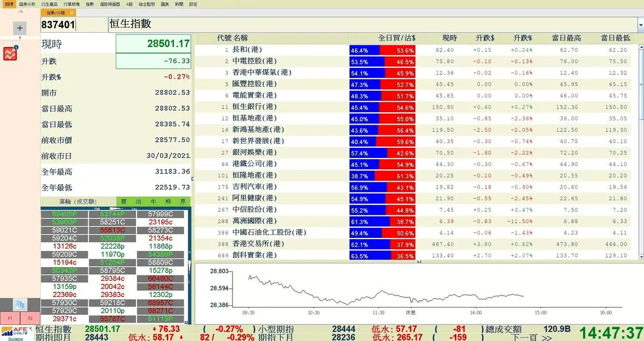Collapse the sidebar with the up chevron
Image resolution: width=644 pixels, height=341 pixels.
20,12
